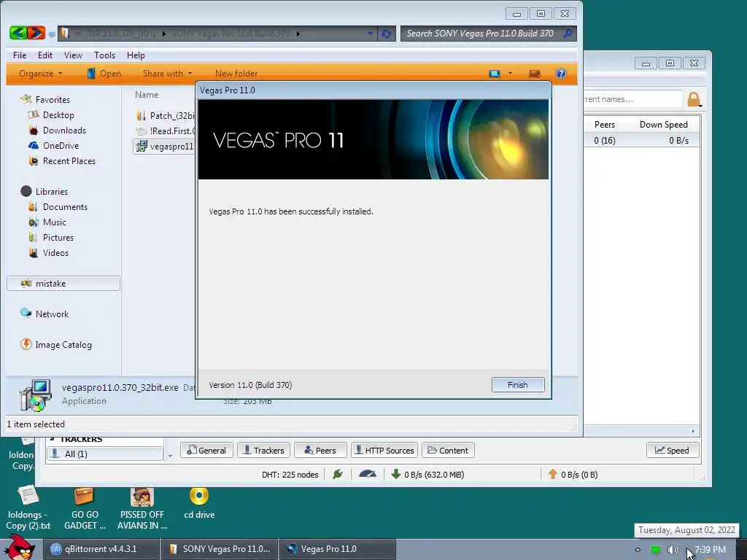
Task: Select the mistake item in the navigation pane
Action: 63,284
